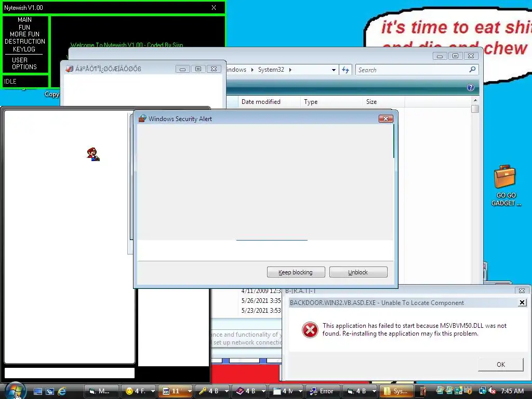
Task: Click the 5/23/2021 3:53 file row
Action: click(x=261, y=311)
